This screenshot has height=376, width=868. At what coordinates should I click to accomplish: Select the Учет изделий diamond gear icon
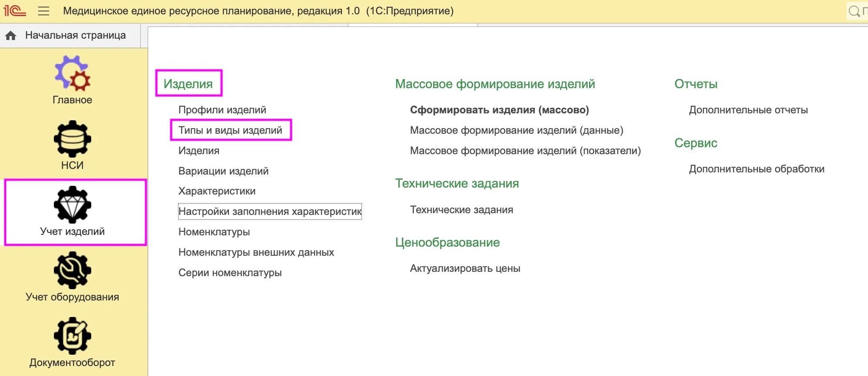[x=72, y=204]
